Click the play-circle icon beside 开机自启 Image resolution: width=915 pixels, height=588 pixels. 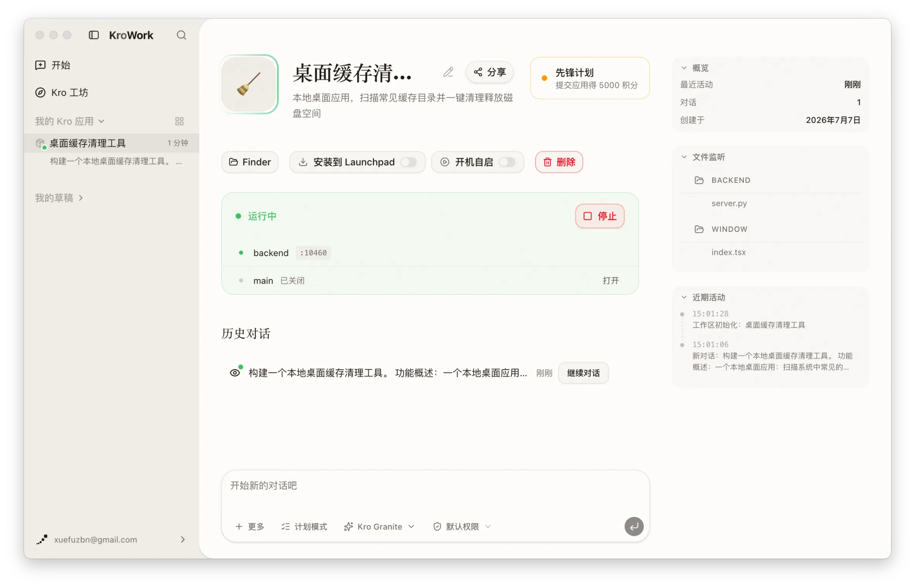click(x=445, y=162)
